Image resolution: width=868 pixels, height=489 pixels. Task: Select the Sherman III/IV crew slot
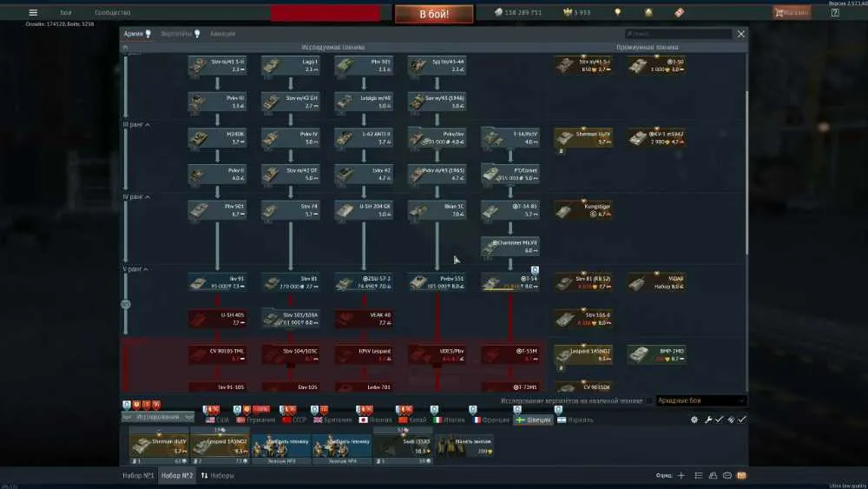click(x=159, y=446)
